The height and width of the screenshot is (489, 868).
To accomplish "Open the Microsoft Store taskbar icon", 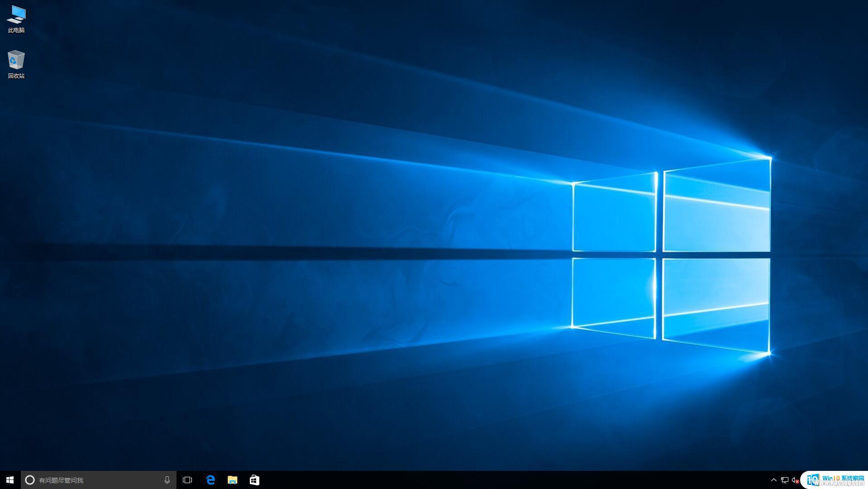I will click(x=254, y=480).
